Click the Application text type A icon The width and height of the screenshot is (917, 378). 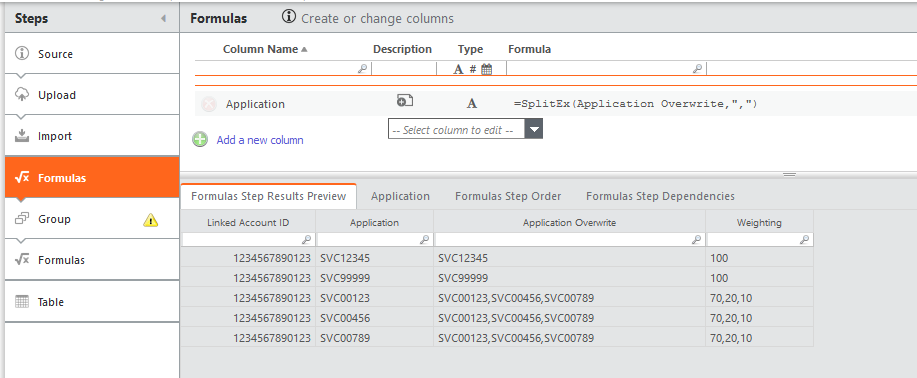tap(472, 104)
